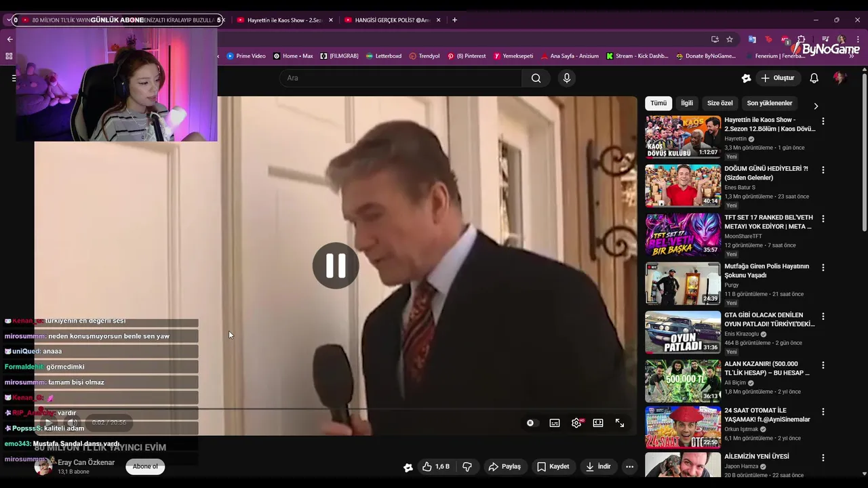
Task: Open Chrome media controls icon
Action: coord(825,39)
